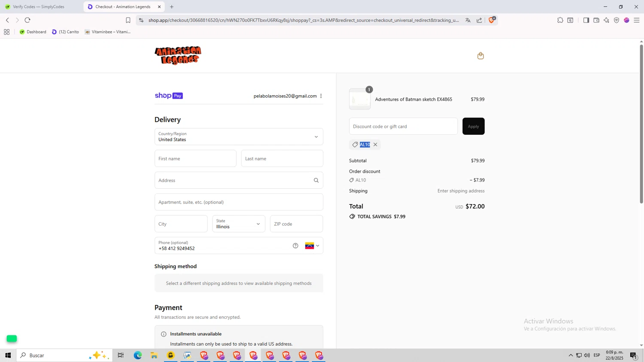This screenshot has height=362, width=644.
Task: Open the Brave VPN shield icon
Action: click(x=617, y=20)
